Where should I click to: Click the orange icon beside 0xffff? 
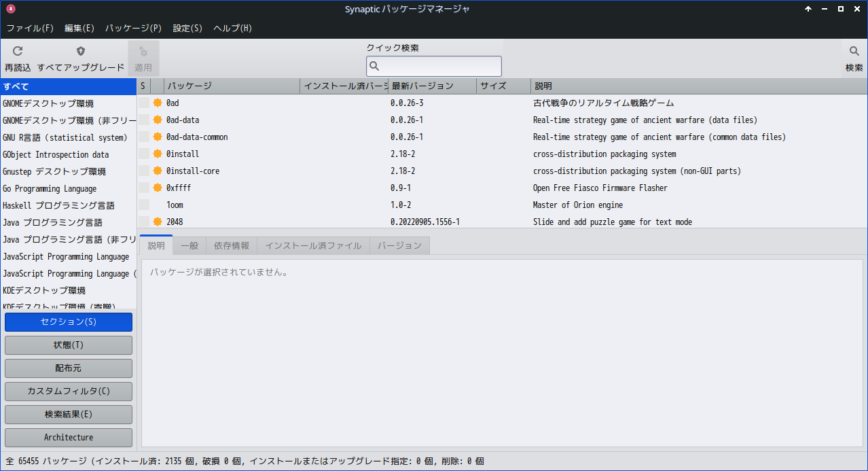(x=158, y=188)
